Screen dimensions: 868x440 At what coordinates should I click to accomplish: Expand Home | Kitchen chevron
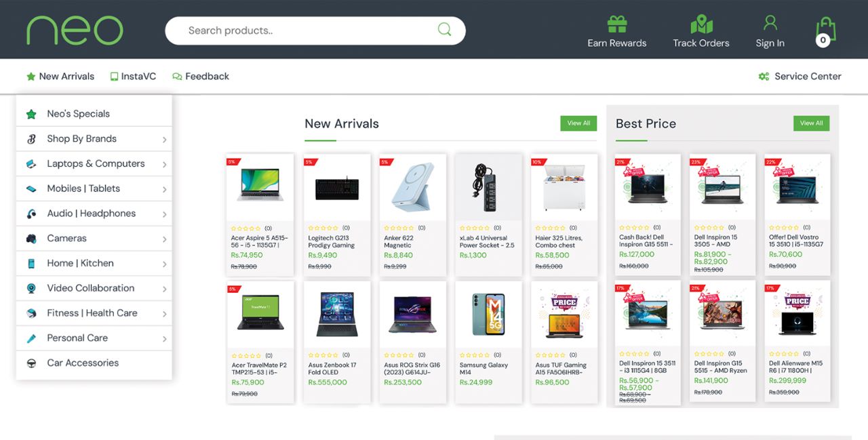coord(164,264)
